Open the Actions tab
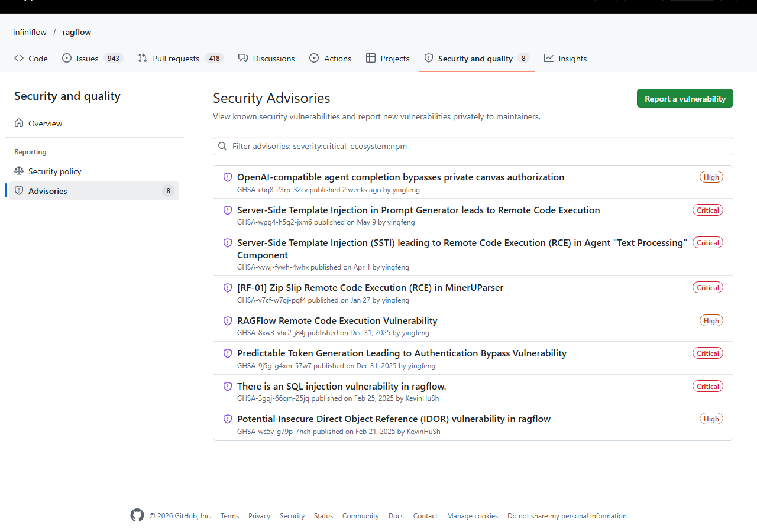Viewport: 757px width, 532px height. click(x=331, y=59)
